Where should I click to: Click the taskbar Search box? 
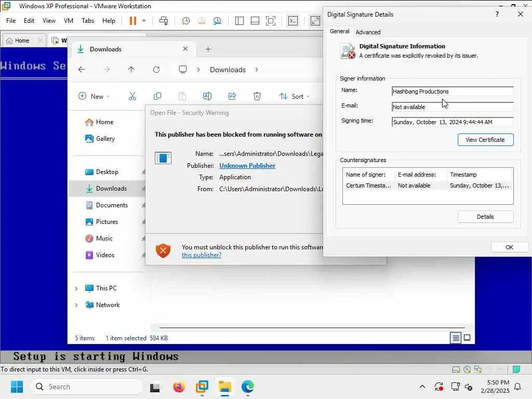(x=87, y=387)
